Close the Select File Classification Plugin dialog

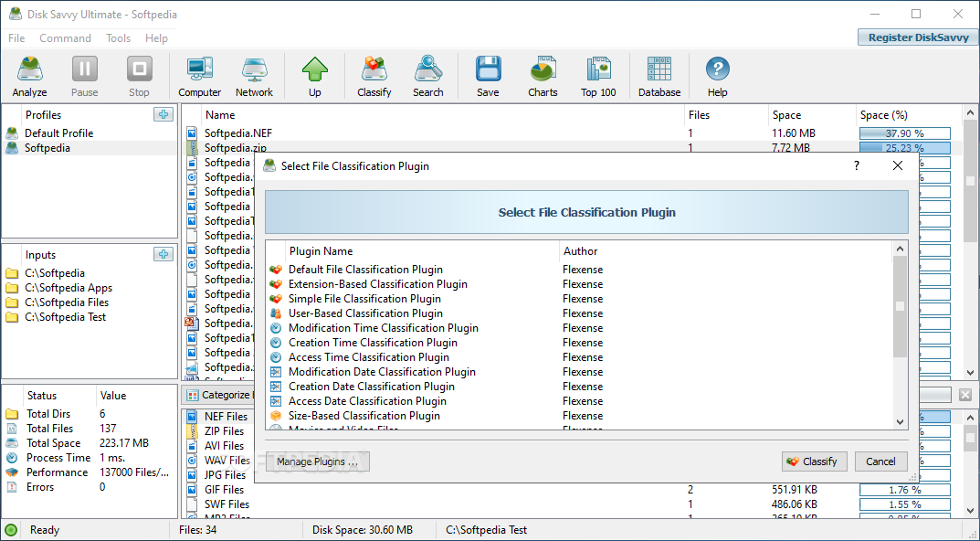[898, 165]
